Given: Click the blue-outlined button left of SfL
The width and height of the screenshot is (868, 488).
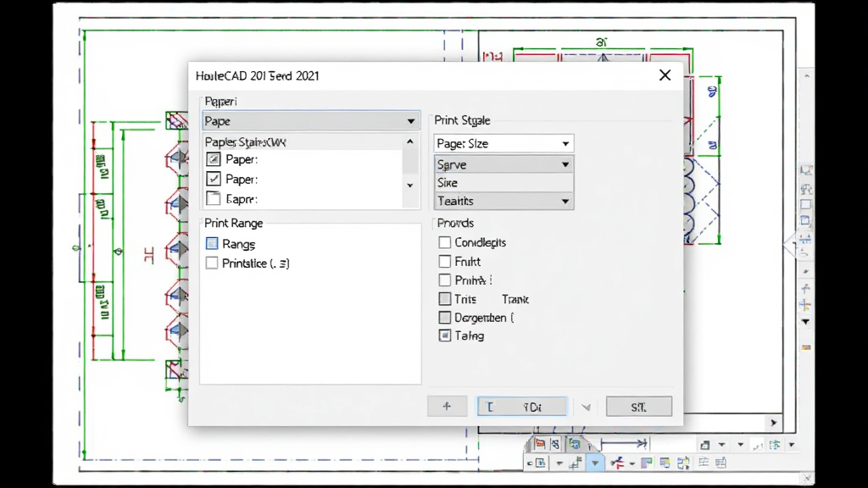Looking at the screenshot, I should [x=522, y=407].
